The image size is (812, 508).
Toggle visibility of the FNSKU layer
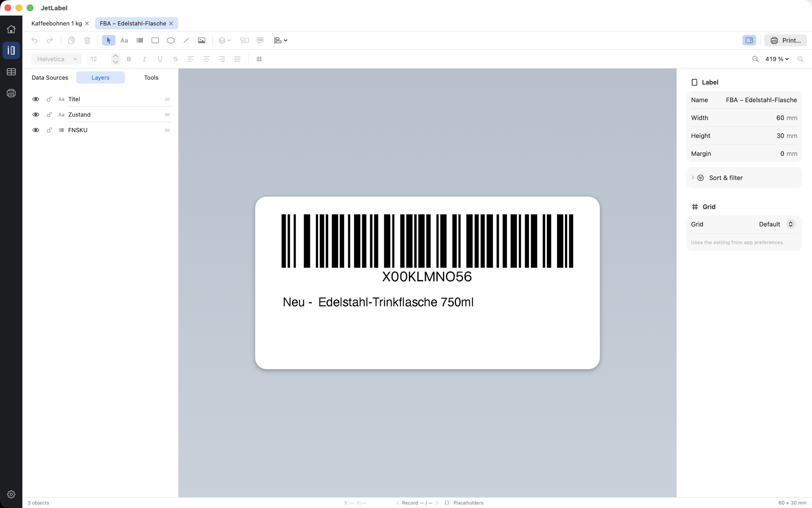[36, 130]
